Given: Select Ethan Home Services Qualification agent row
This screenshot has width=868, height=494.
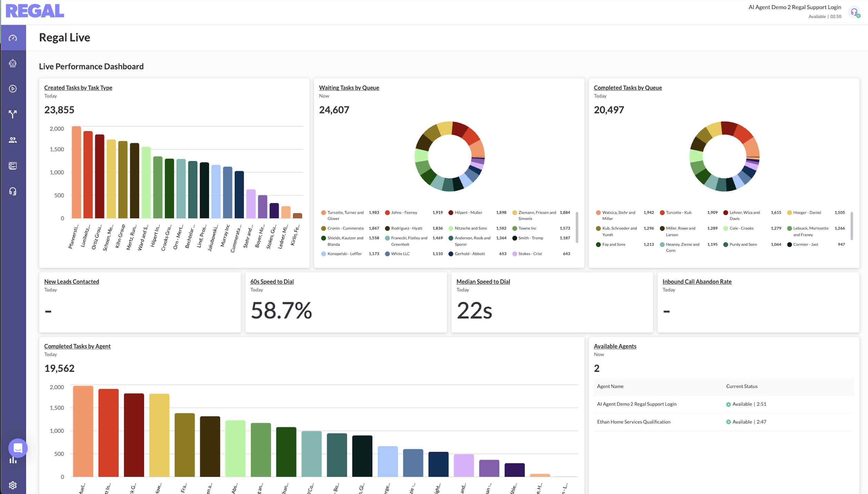Looking at the screenshot, I should pos(634,422).
